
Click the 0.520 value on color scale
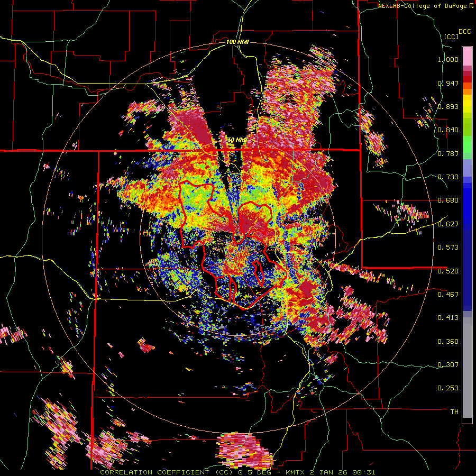(448, 271)
